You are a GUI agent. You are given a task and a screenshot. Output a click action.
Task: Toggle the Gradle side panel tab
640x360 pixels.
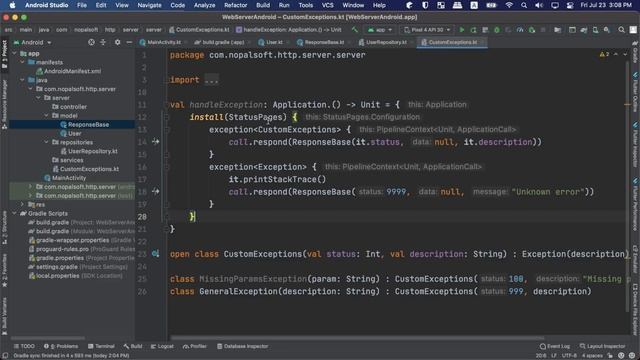[635, 52]
